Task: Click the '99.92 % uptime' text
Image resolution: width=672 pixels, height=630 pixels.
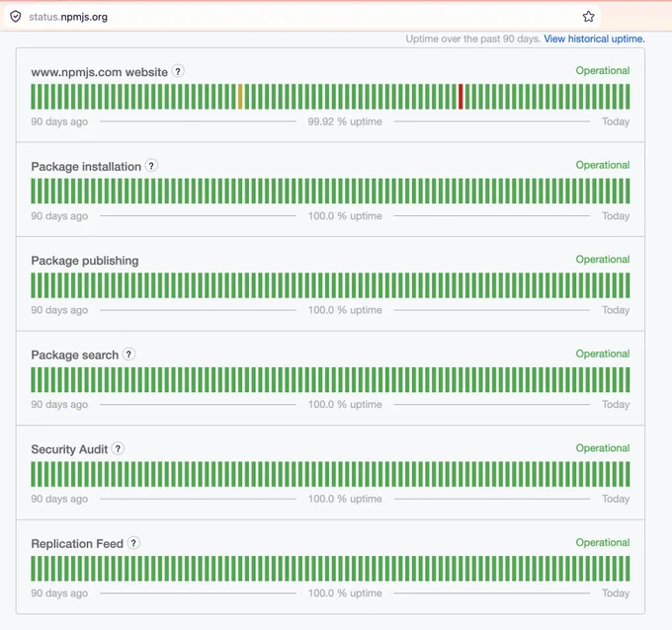Action: point(345,121)
